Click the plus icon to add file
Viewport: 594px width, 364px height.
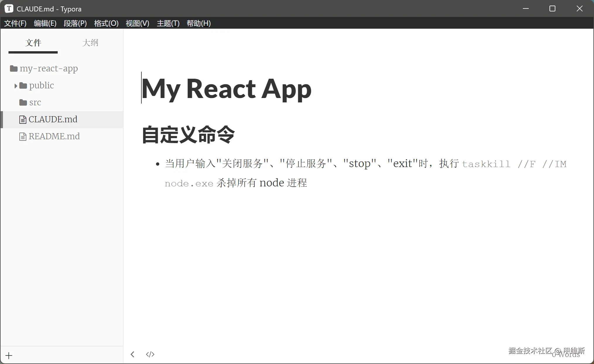click(9, 356)
